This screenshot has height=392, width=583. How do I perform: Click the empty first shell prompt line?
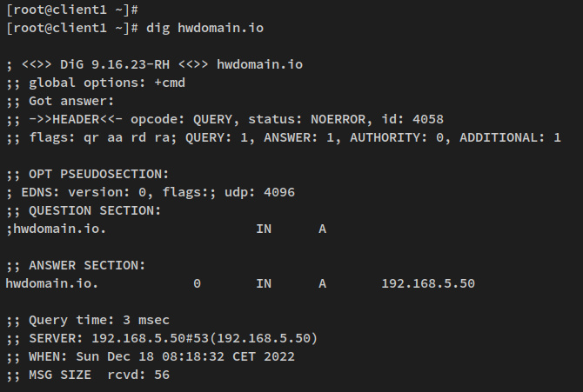click(71, 8)
